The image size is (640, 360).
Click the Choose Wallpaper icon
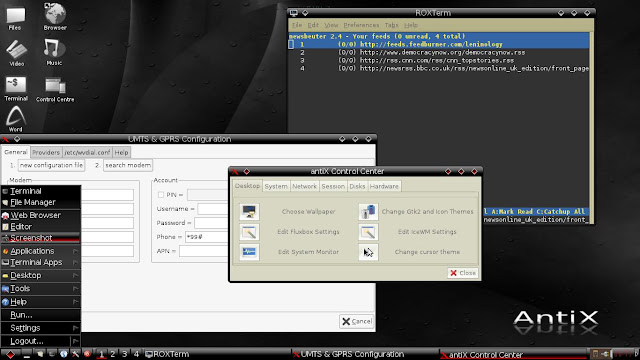pos(249,211)
